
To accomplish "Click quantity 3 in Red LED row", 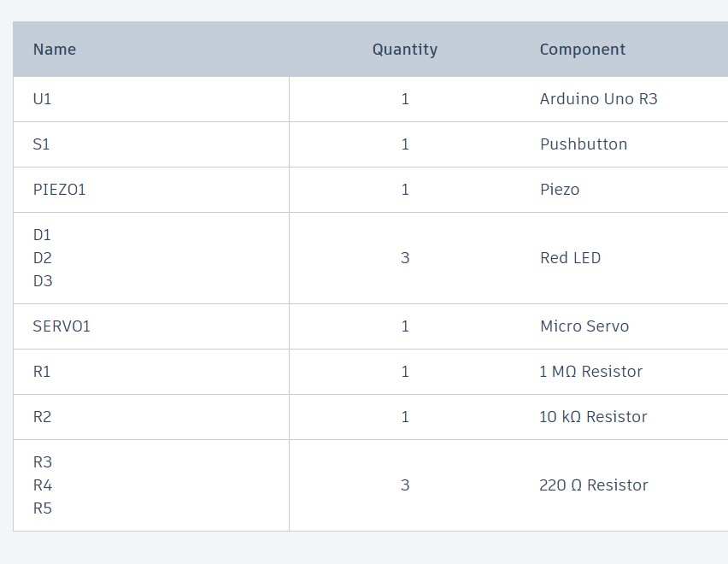I will [405, 258].
